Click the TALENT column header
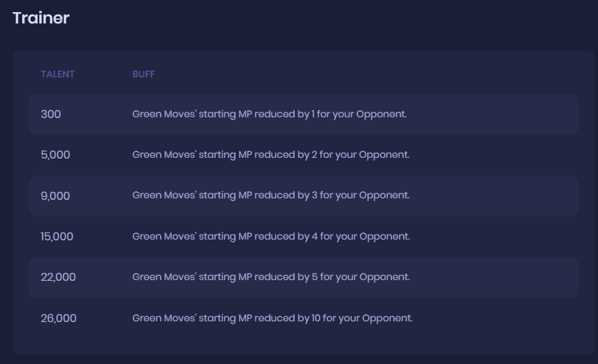The height and width of the screenshot is (364, 598). pyautogui.click(x=58, y=74)
